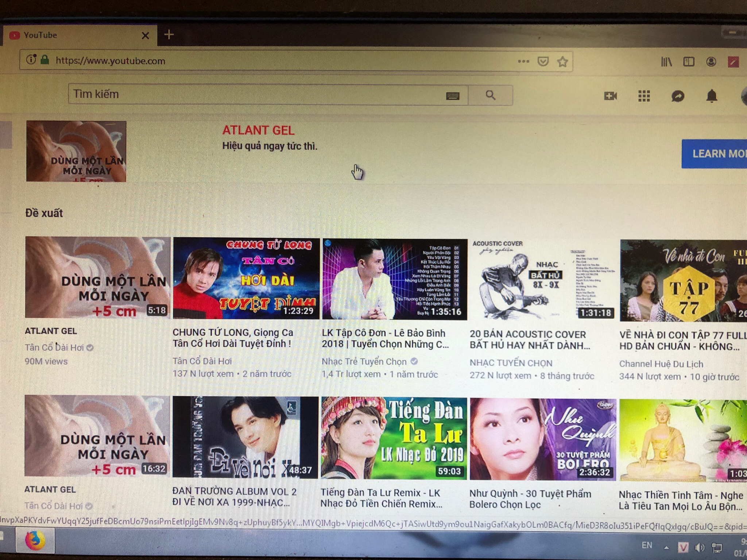Open a new tab with plus button
The height and width of the screenshot is (560, 747).
(x=169, y=35)
